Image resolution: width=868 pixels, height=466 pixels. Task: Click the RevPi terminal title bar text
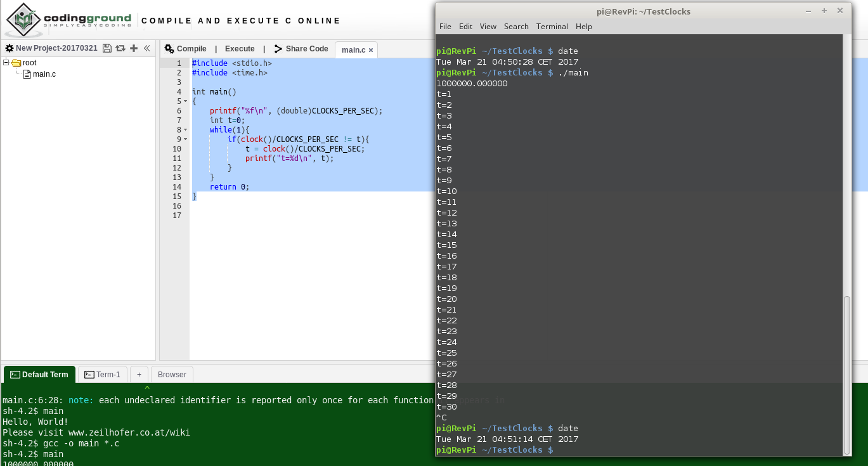tap(644, 11)
